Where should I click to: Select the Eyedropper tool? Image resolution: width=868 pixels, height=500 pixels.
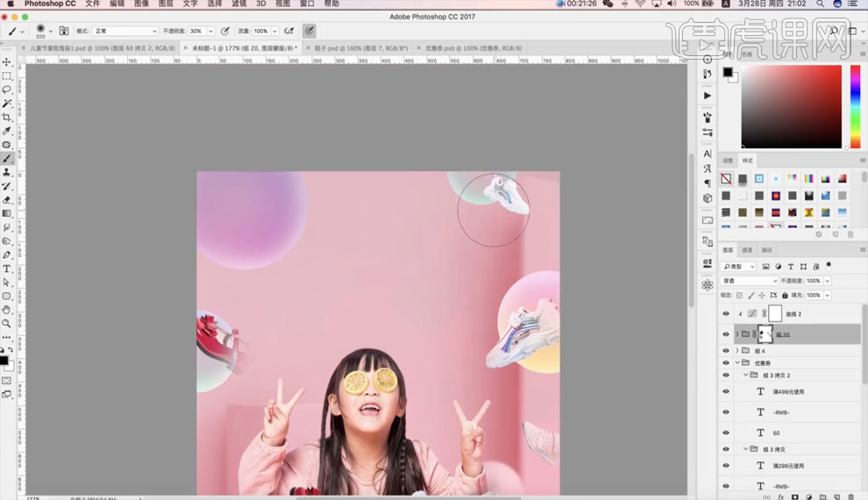[7, 131]
